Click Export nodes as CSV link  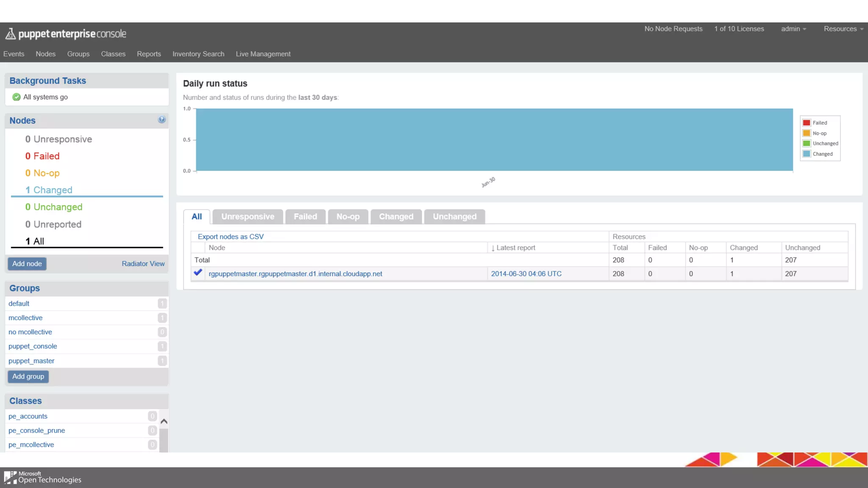click(x=231, y=237)
